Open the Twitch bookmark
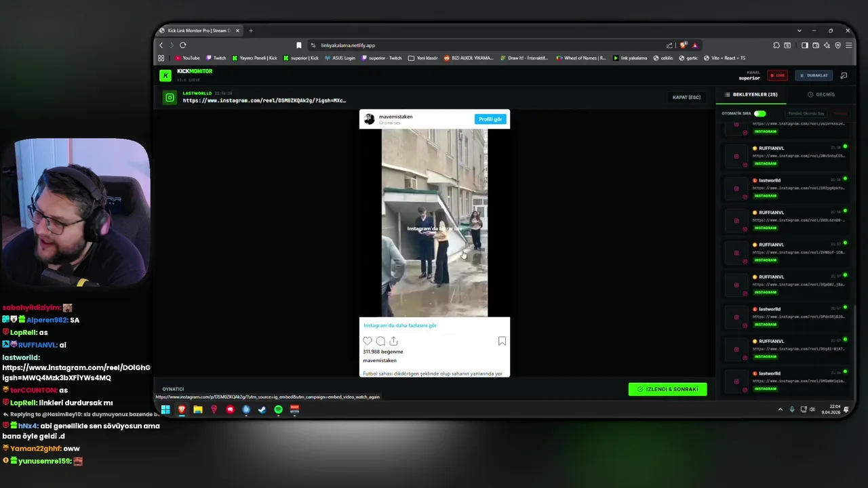Image resolution: width=868 pixels, height=488 pixels. coord(216,58)
